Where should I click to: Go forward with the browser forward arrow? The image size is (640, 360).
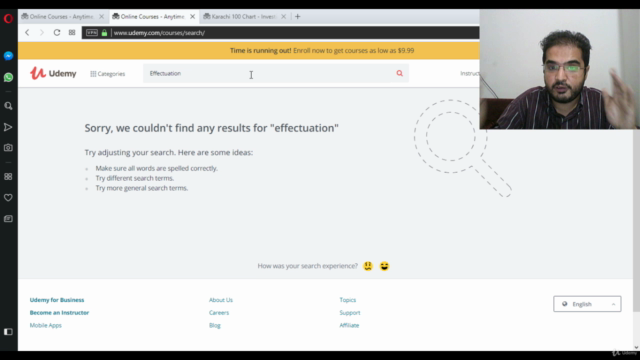point(42,33)
